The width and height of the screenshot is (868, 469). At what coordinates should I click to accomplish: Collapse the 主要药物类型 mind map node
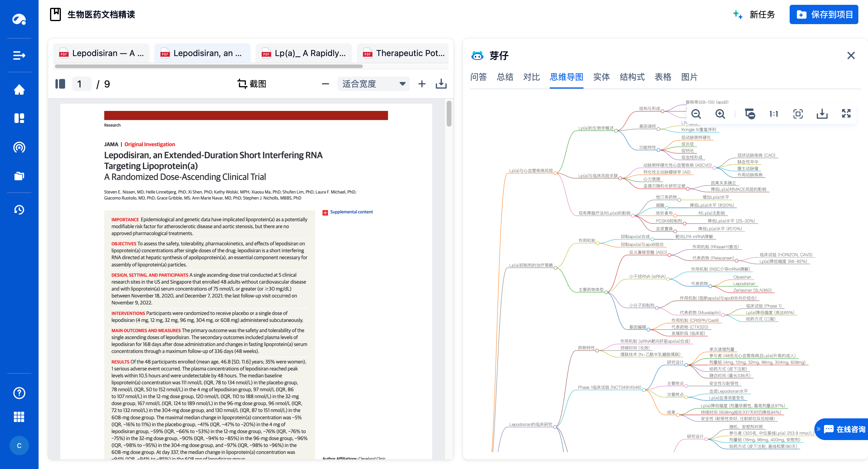coord(606,292)
